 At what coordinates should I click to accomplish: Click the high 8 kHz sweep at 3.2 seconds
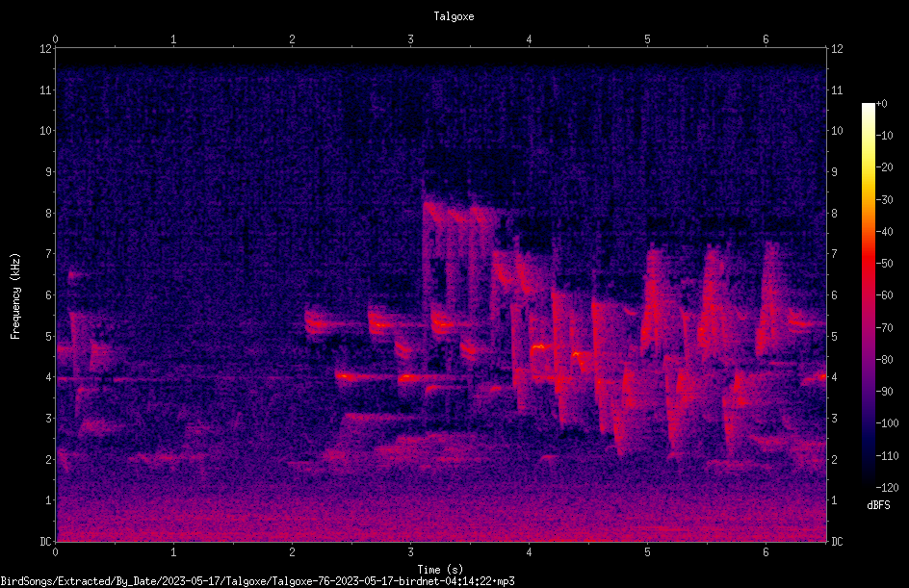[x=433, y=209]
